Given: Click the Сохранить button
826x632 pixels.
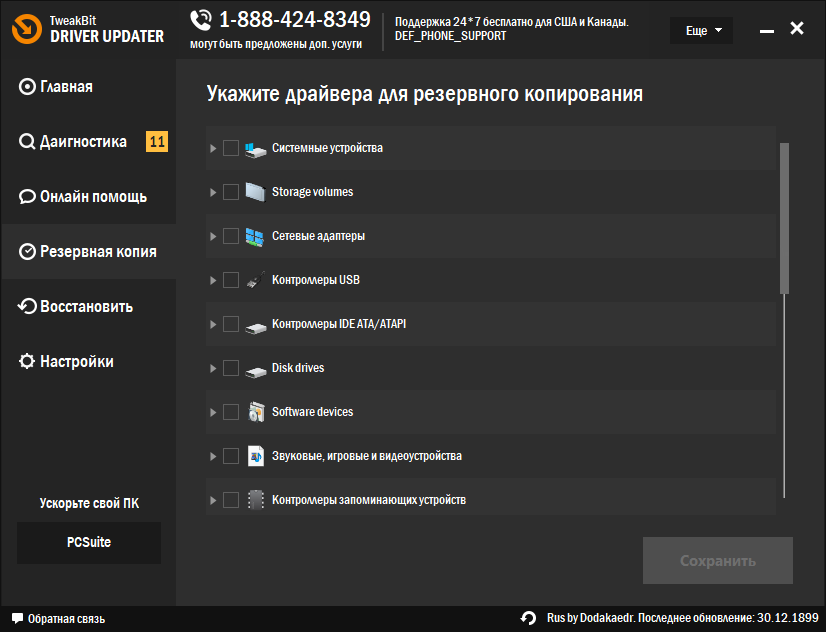Looking at the screenshot, I should point(717,560).
